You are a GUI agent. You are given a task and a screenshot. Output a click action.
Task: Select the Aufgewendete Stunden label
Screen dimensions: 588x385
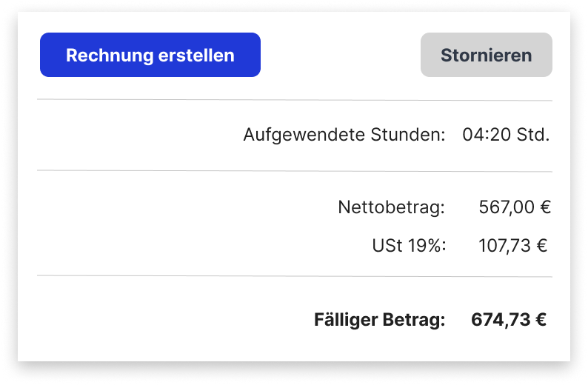coord(344,136)
